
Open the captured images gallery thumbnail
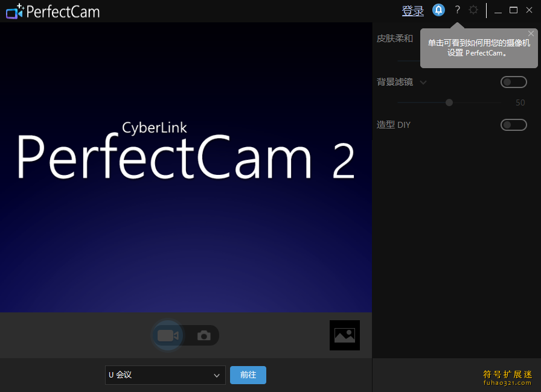tap(344, 335)
